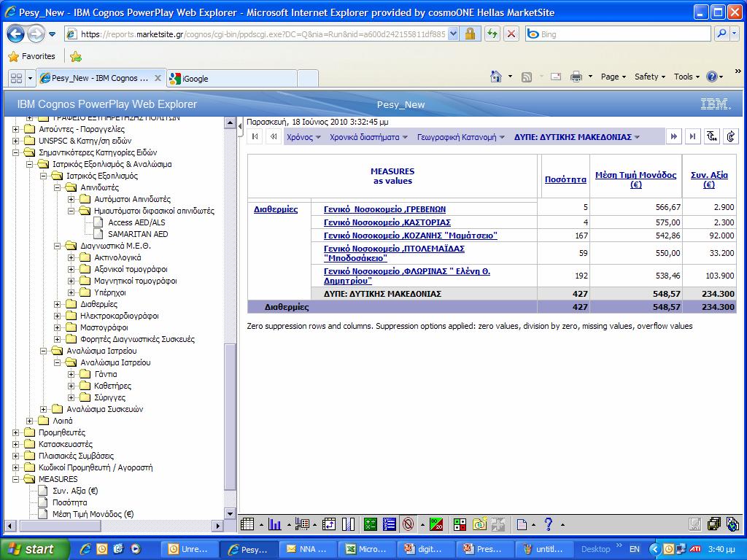The height and width of the screenshot is (560, 747).
Task: Open the blue question mark help icon
Action: [x=549, y=524]
